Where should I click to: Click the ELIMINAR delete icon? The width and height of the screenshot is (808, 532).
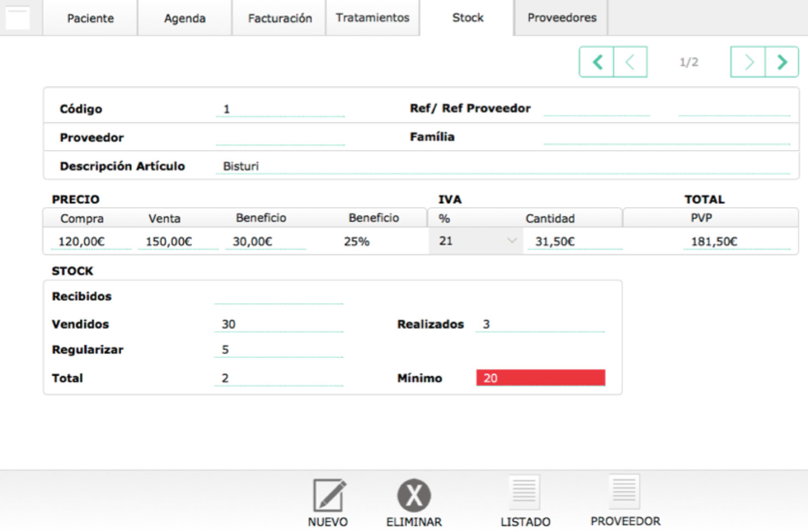click(x=414, y=495)
